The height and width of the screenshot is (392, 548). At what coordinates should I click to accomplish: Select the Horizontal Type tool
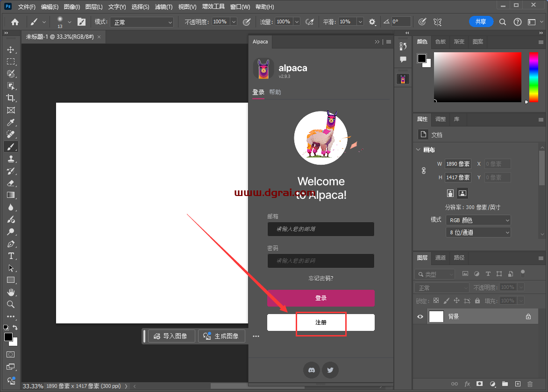point(11,256)
